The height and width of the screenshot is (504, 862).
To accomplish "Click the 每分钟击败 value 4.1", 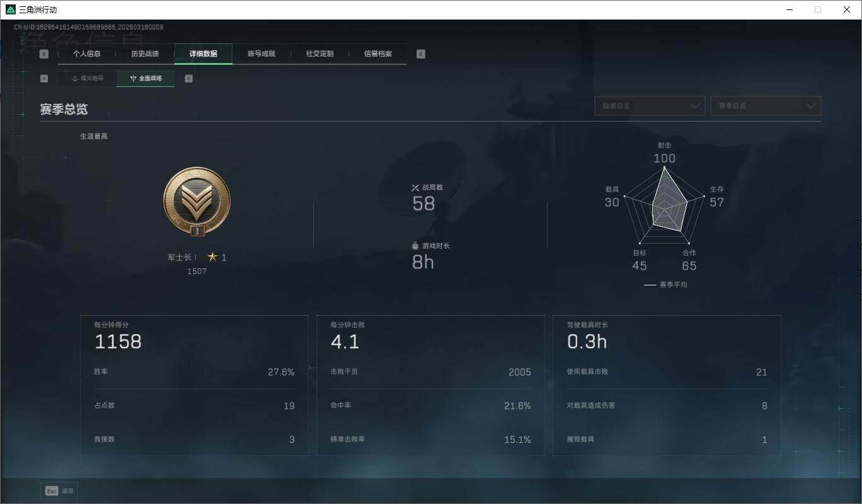I will 345,342.
